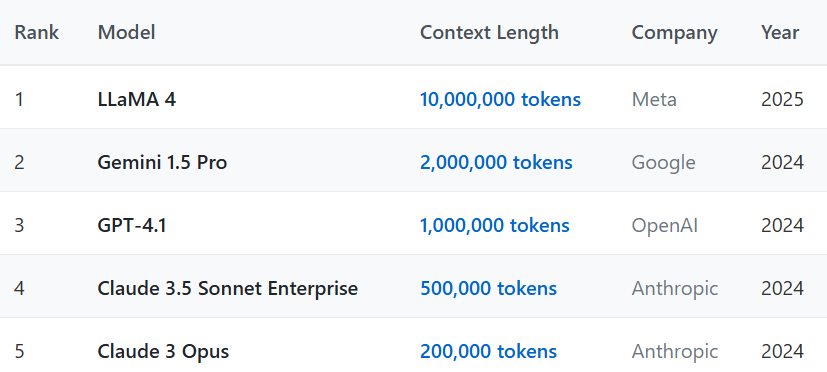Click the Rank column header
The image size is (827, 372).
click(36, 33)
